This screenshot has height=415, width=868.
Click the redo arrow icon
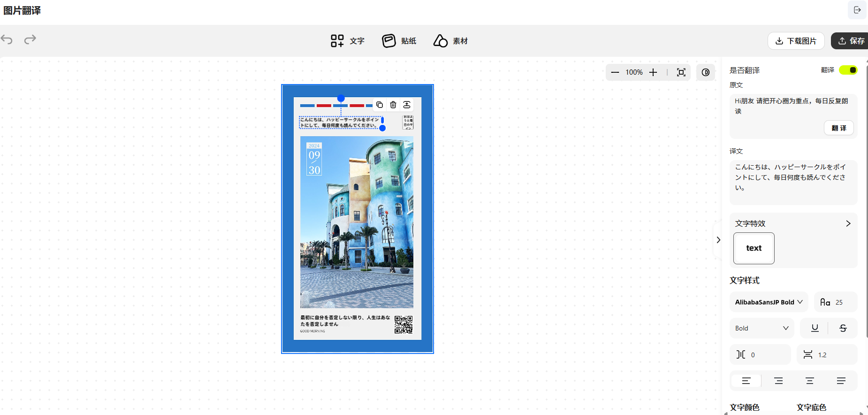coord(30,39)
